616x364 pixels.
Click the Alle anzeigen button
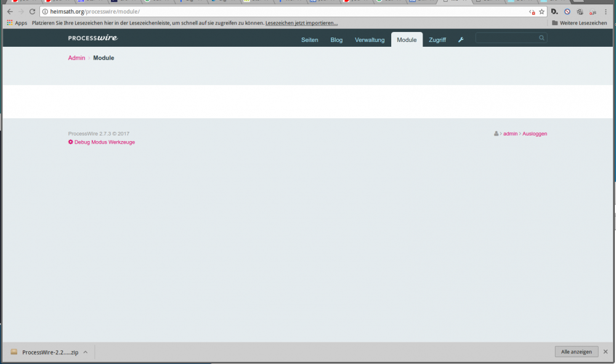click(576, 352)
